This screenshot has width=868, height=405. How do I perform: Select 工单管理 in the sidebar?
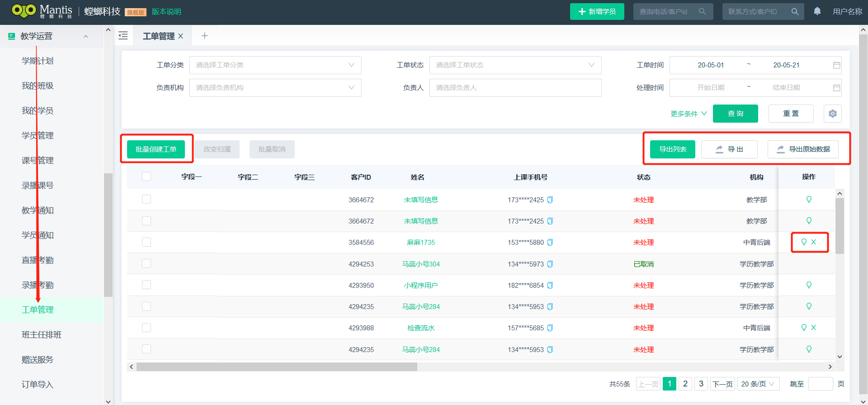(38, 310)
